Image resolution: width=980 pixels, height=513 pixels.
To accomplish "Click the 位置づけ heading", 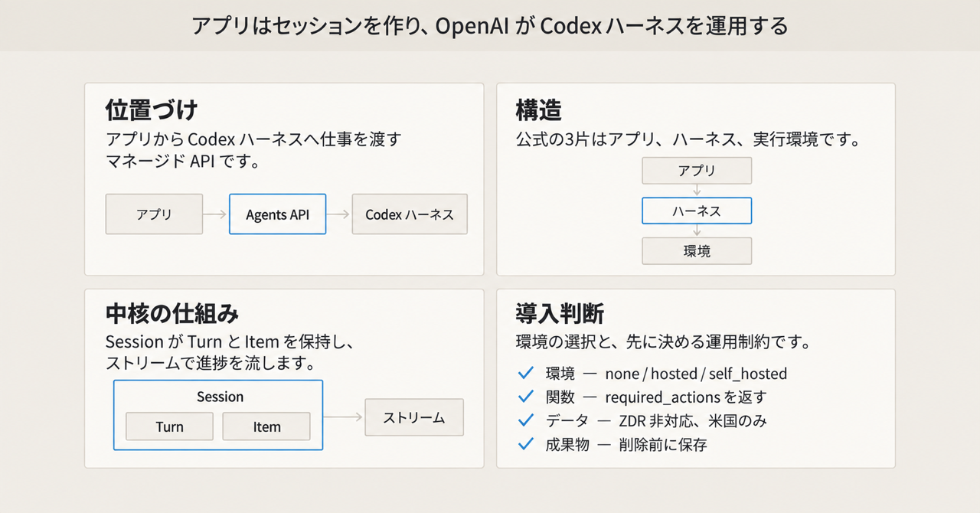I will click(x=152, y=110).
